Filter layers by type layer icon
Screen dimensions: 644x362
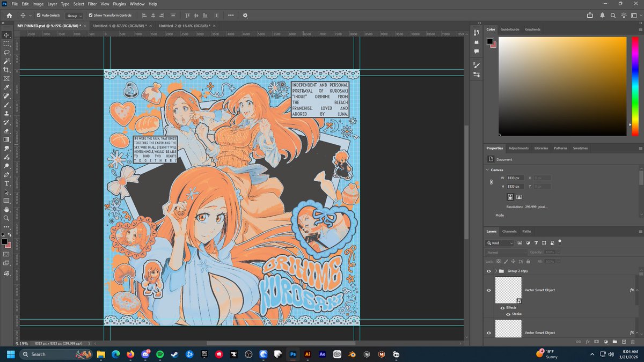point(536,243)
